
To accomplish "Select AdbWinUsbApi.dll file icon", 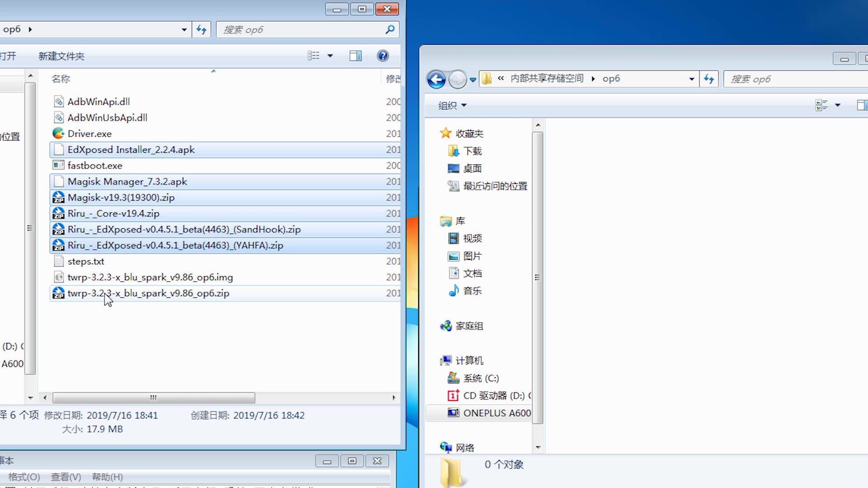I will tap(58, 117).
